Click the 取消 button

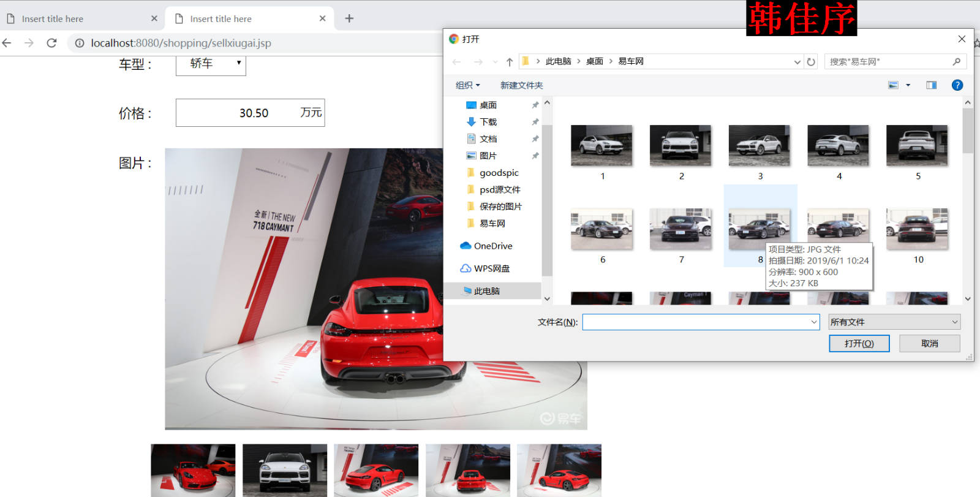929,343
